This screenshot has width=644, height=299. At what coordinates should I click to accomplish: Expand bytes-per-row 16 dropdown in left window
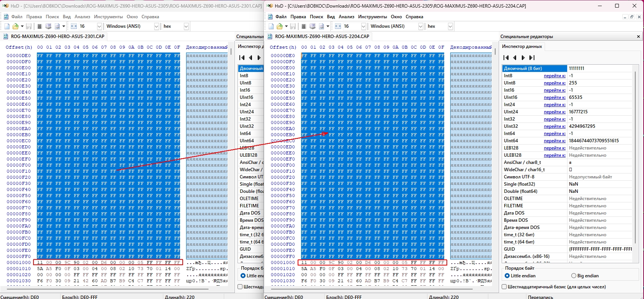(x=99, y=26)
